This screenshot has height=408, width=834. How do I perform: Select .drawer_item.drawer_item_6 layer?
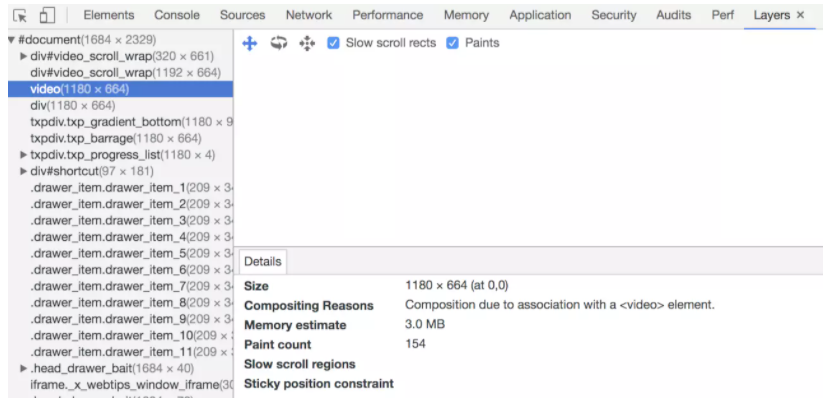tap(120, 270)
